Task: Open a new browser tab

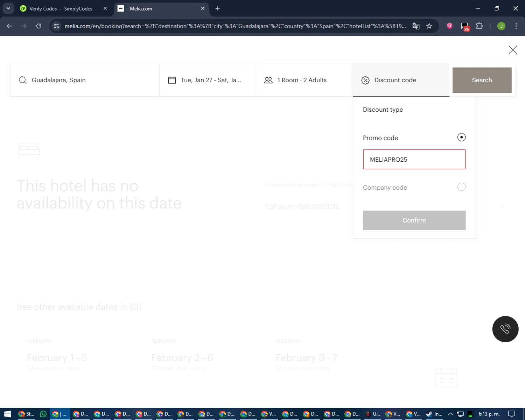Action: [x=218, y=8]
